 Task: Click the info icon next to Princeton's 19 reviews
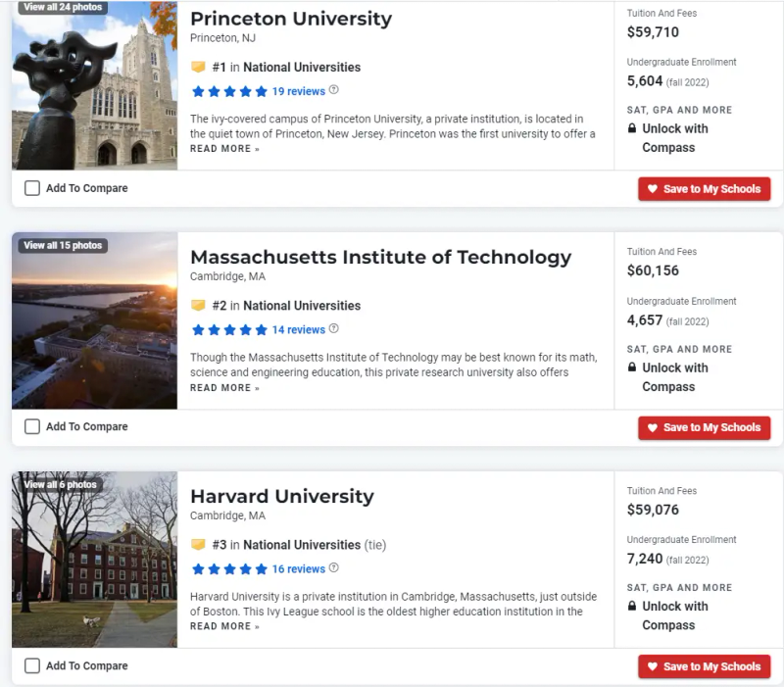[x=334, y=90]
